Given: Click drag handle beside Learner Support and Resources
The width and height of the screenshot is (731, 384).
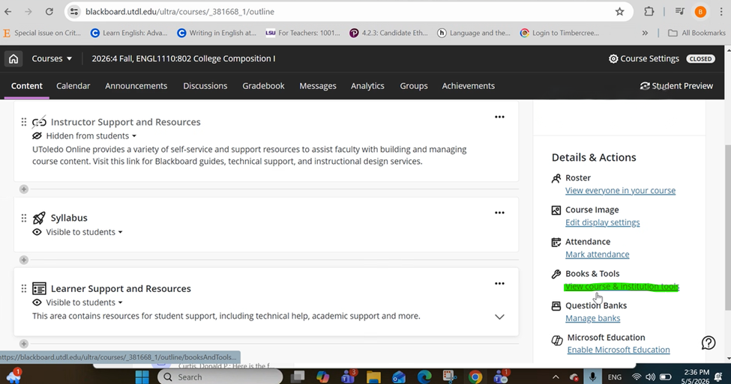Looking at the screenshot, I should [x=24, y=289].
